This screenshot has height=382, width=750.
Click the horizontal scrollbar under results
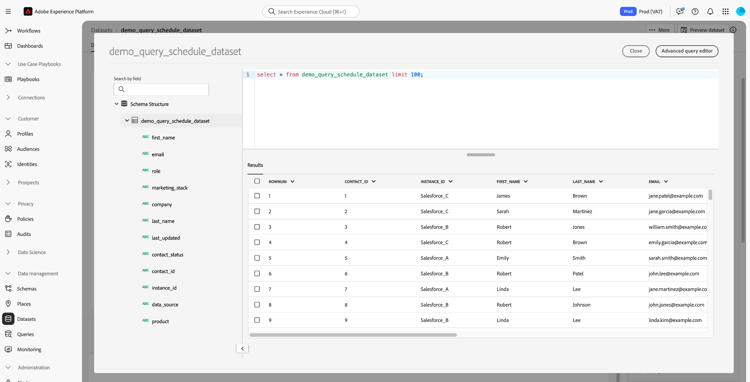tap(353, 335)
